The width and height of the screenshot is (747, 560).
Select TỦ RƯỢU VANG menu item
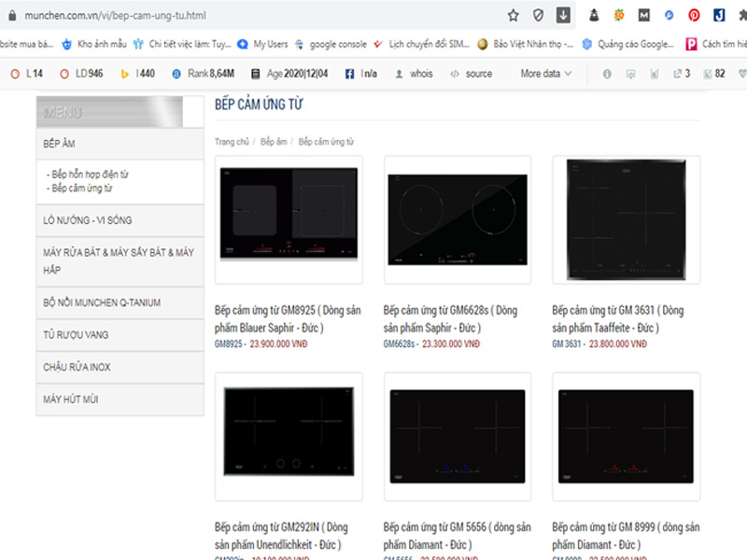tap(120, 335)
